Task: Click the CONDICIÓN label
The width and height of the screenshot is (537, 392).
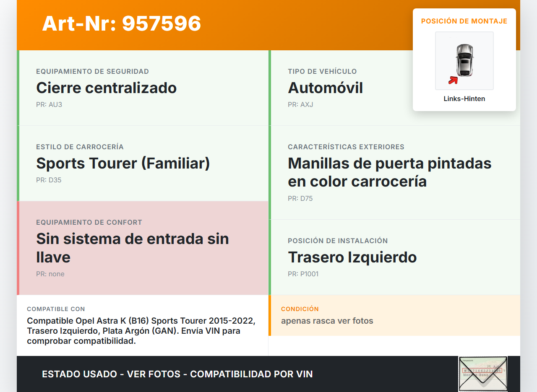Action: [x=300, y=309]
